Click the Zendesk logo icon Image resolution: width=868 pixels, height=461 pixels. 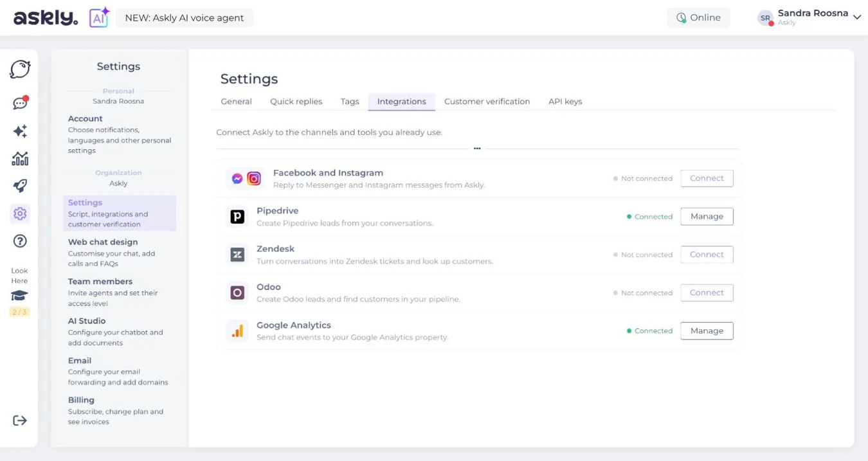click(x=237, y=255)
